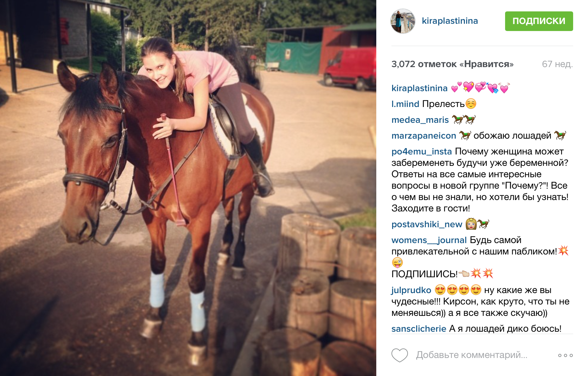
Task: Click kiraplastinina profile avatar picture
Action: click(403, 21)
